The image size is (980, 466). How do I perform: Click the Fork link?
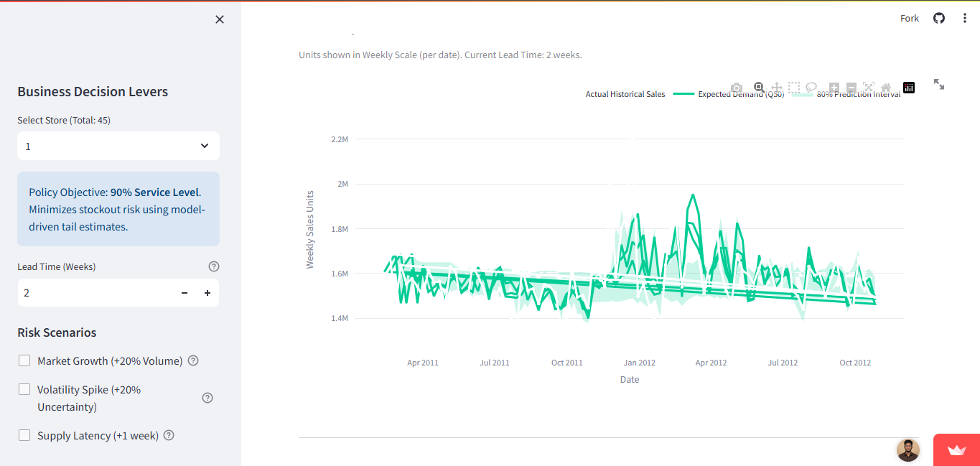pyautogui.click(x=910, y=18)
